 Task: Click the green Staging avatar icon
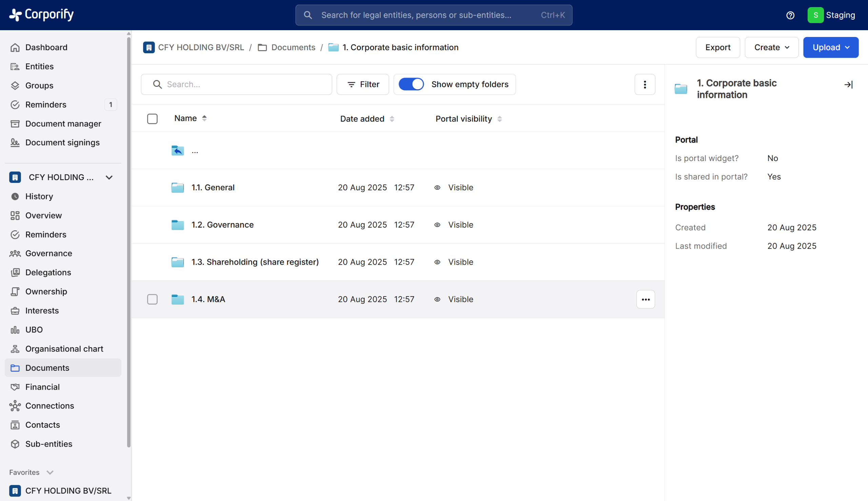pyautogui.click(x=815, y=15)
